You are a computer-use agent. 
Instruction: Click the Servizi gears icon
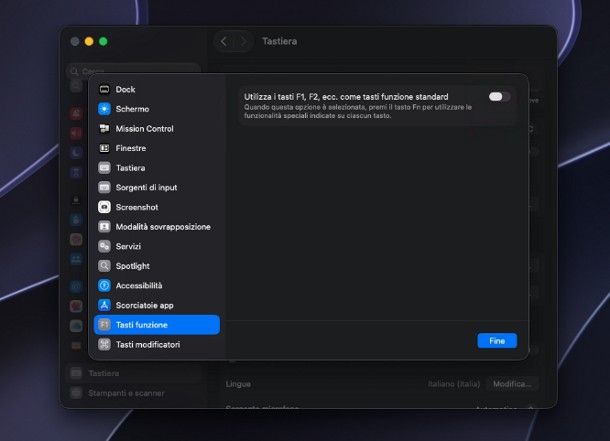[104, 246]
